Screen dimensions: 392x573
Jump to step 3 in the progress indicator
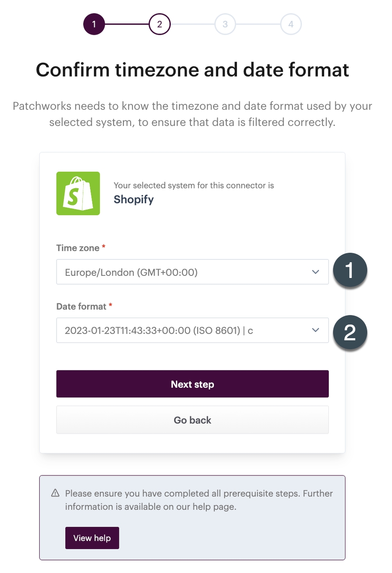pos(225,24)
